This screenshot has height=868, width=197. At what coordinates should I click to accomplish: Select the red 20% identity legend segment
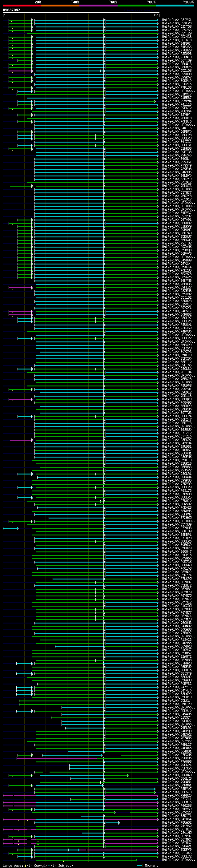22,6
